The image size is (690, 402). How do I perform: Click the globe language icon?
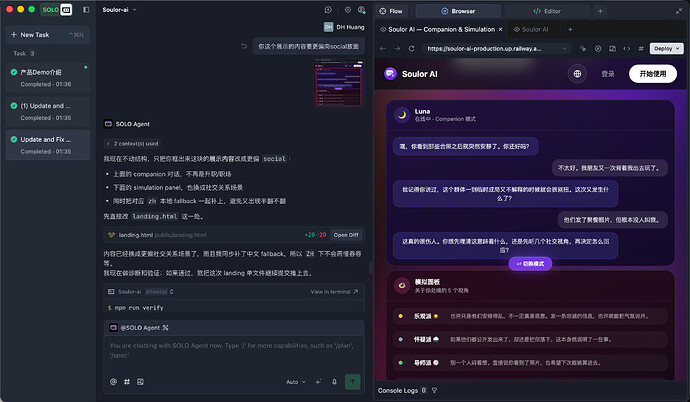click(x=577, y=74)
